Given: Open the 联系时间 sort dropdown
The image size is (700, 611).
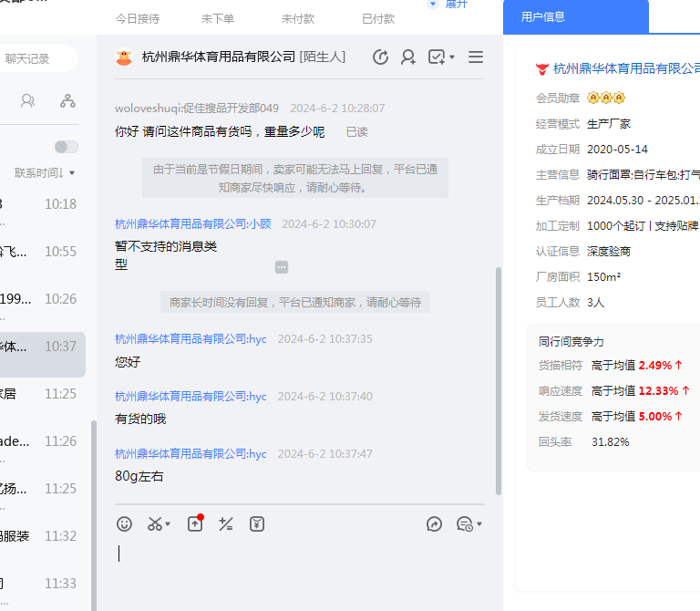Looking at the screenshot, I should (x=45, y=172).
